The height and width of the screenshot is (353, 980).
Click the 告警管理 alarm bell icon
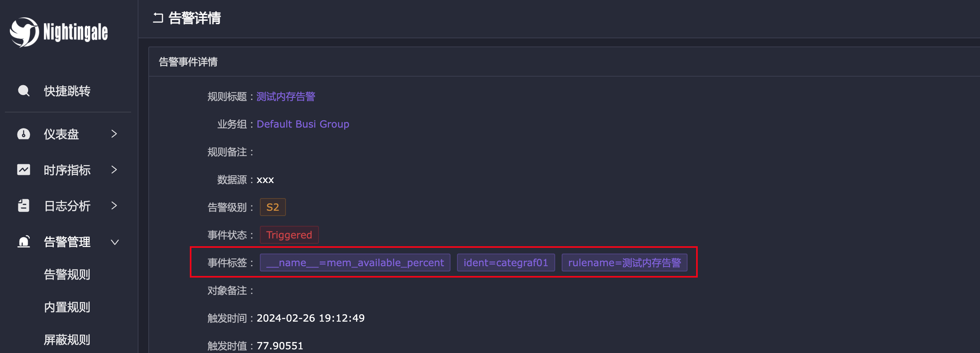click(x=24, y=242)
